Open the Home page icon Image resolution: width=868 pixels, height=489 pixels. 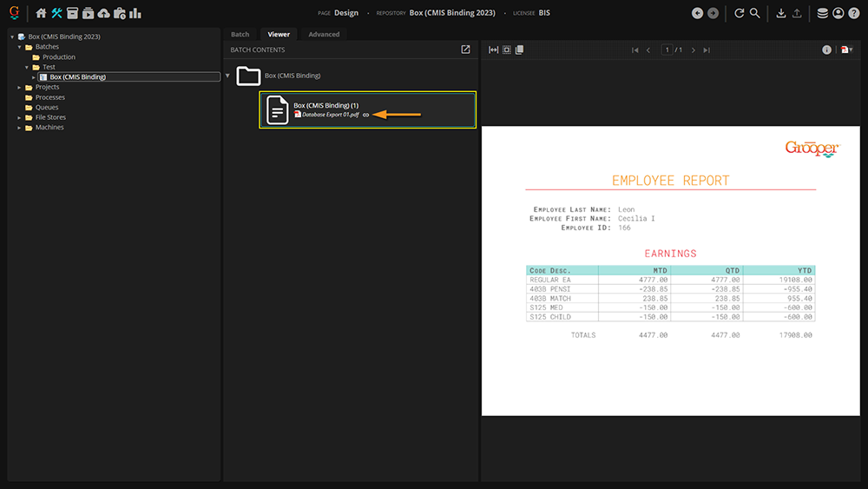tap(41, 13)
